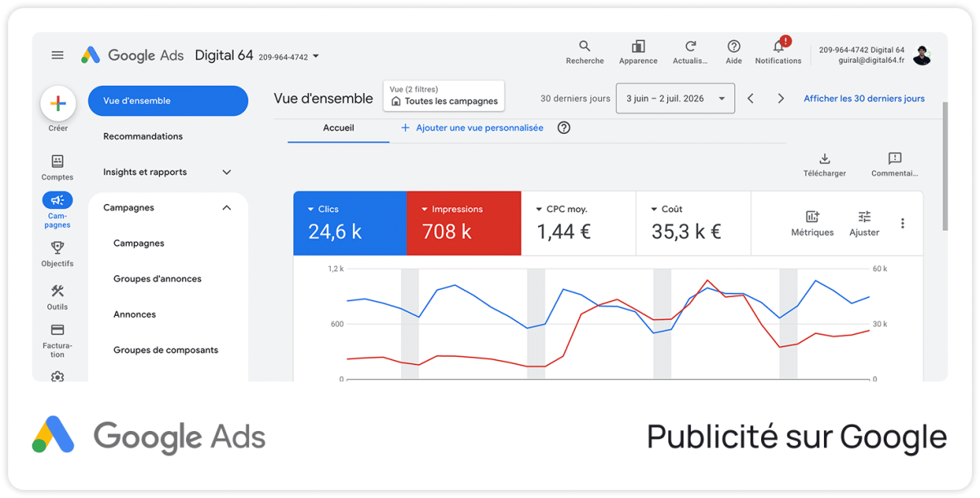Open Annonces in sidebar

135,314
